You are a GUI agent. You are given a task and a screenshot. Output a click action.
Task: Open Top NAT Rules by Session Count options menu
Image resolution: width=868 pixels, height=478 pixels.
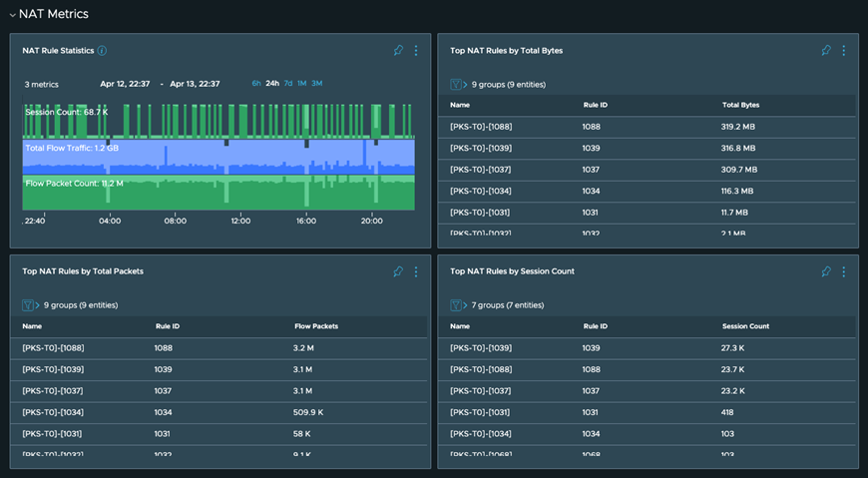844,271
